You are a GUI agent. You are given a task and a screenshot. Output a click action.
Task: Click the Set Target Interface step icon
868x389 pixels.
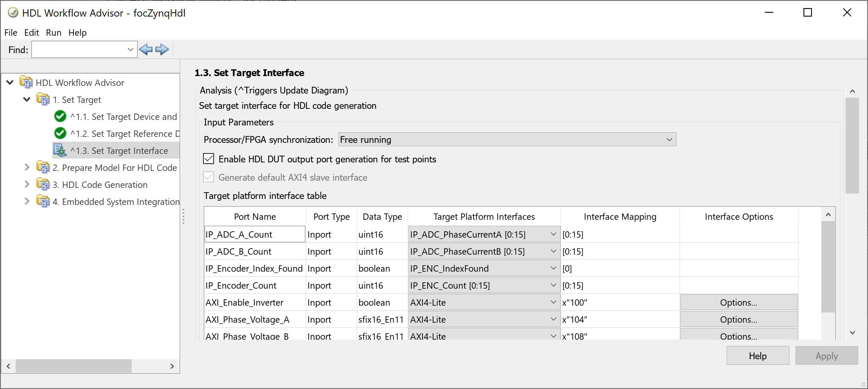tap(60, 150)
